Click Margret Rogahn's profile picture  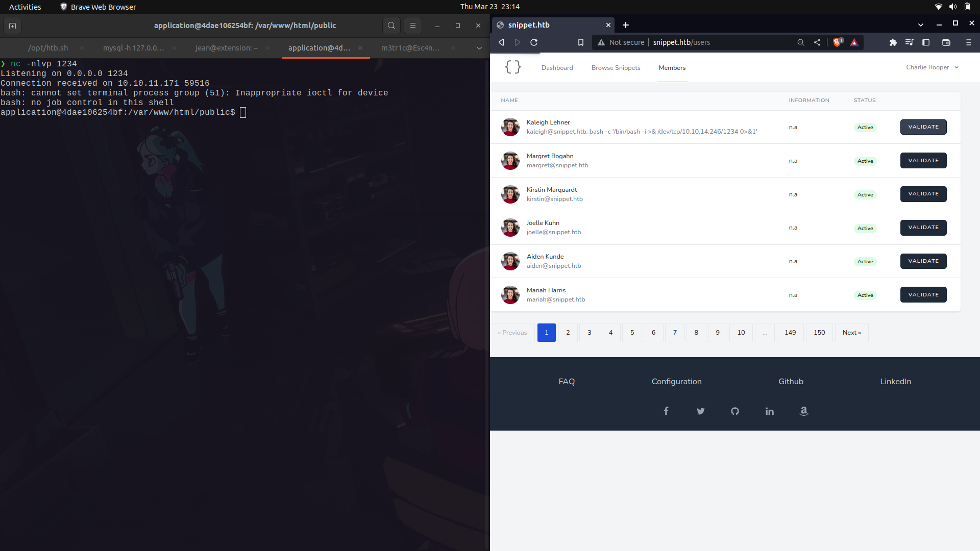510,160
